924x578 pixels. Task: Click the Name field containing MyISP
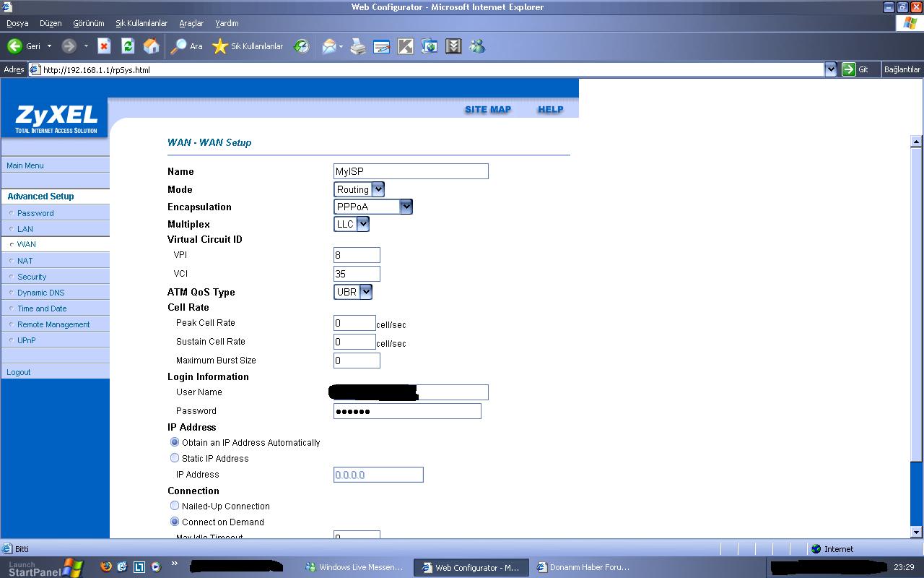pyautogui.click(x=411, y=171)
